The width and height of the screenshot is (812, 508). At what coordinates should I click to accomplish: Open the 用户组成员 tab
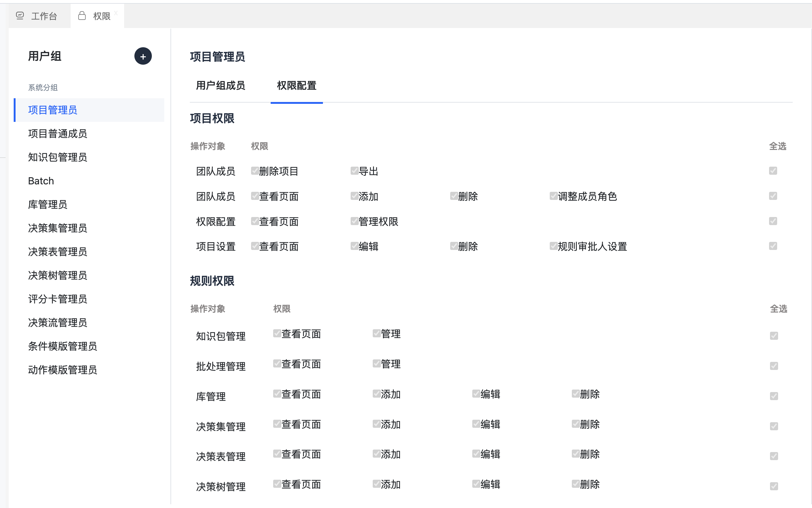tap(220, 86)
